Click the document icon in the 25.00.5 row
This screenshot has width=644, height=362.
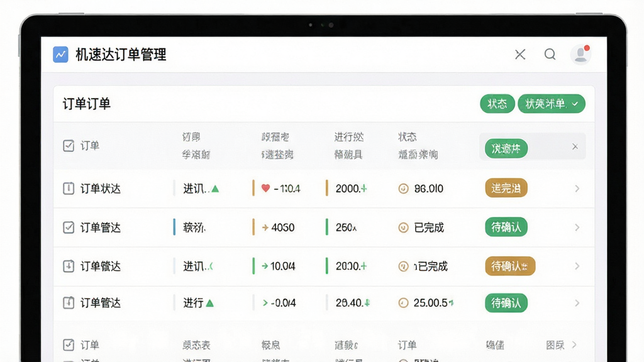(69, 303)
